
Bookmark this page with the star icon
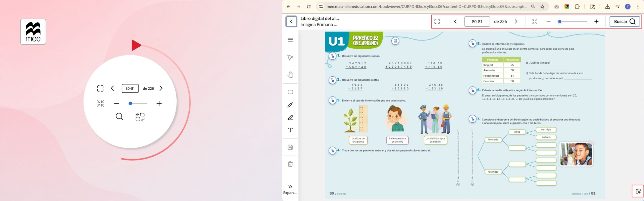pyautogui.click(x=542, y=7)
